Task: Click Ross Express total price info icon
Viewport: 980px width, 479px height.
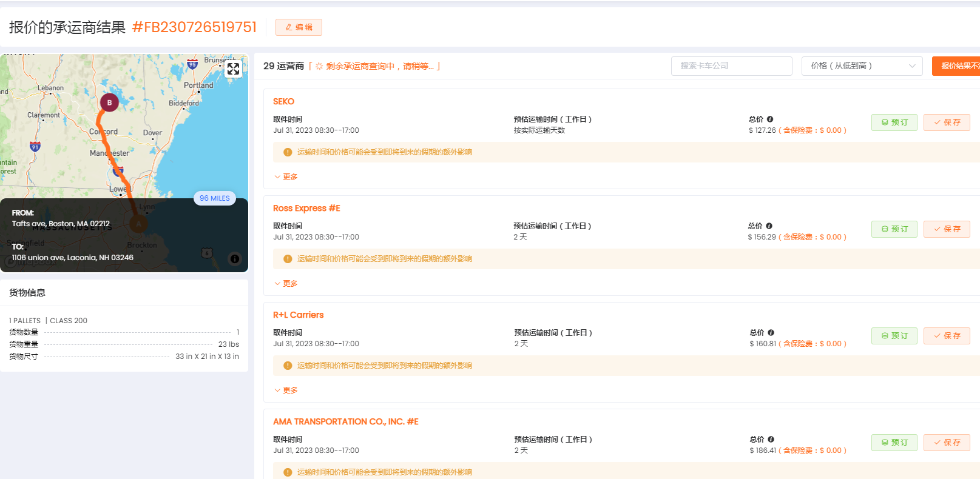Action: (769, 226)
